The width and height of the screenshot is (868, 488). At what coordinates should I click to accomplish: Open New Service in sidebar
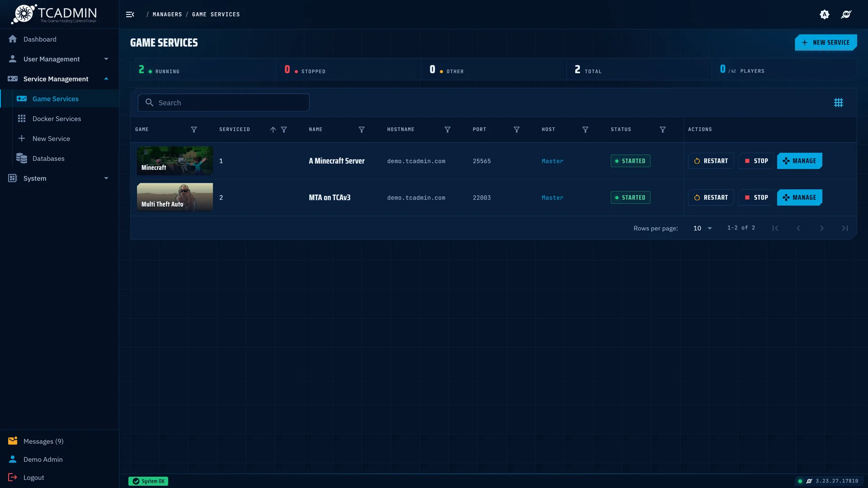click(59, 139)
